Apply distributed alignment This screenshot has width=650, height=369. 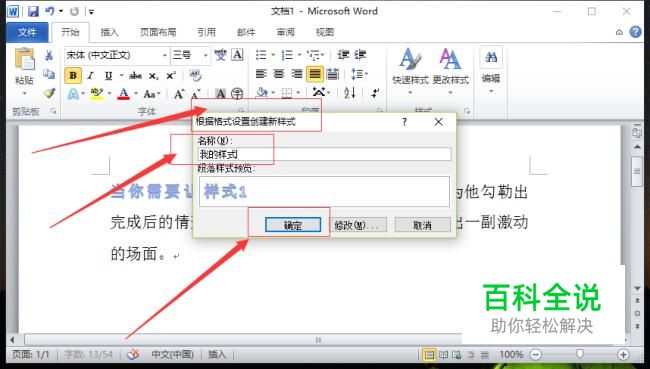tap(332, 74)
